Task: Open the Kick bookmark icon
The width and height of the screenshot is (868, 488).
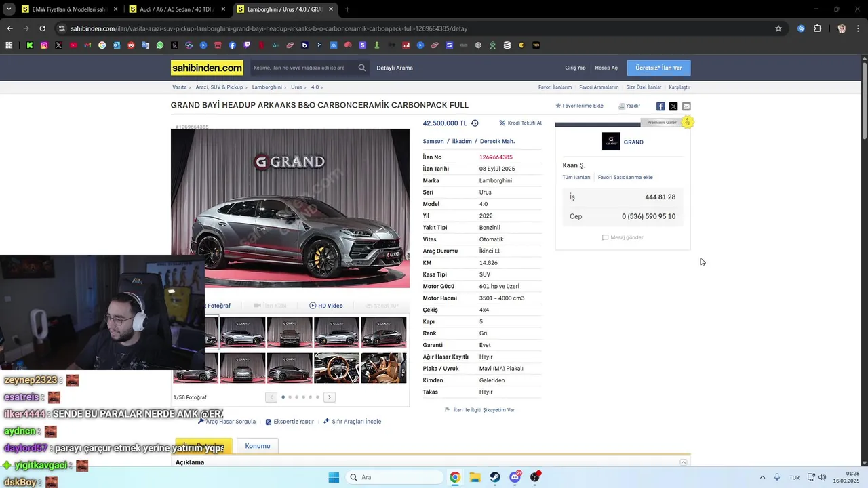Action: [30, 45]
